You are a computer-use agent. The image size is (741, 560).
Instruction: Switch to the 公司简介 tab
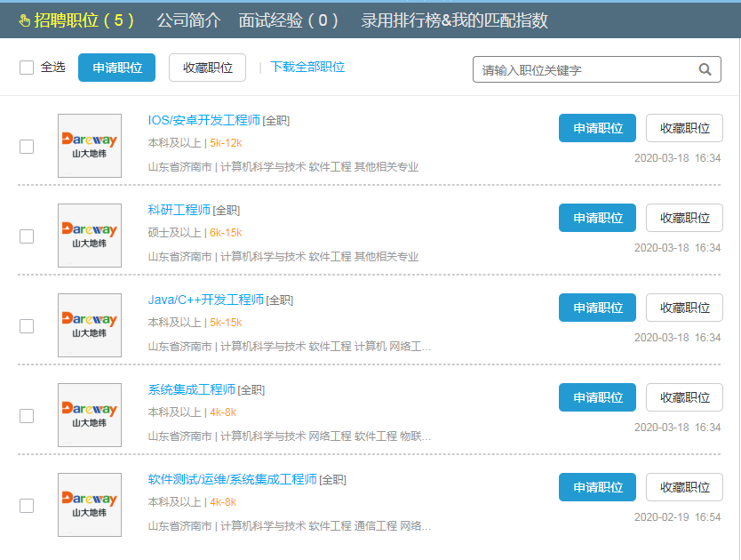click(x=188, y=20)
